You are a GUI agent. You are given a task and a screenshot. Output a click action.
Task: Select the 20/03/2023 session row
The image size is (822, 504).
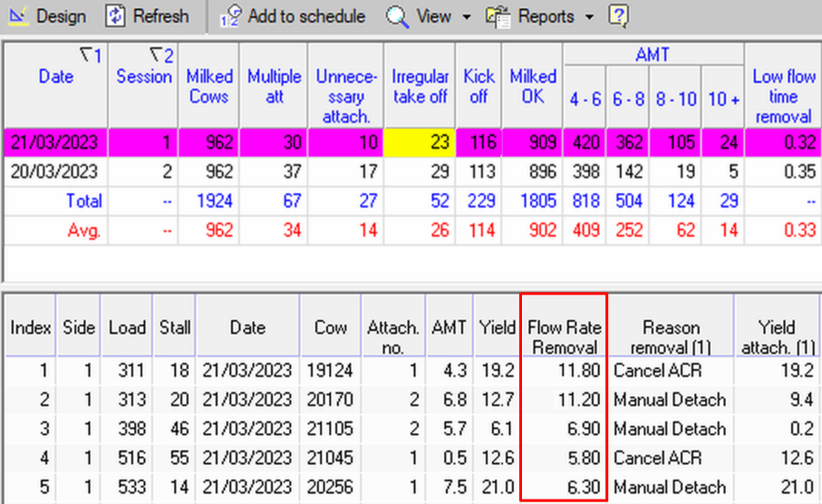point(55,171)
